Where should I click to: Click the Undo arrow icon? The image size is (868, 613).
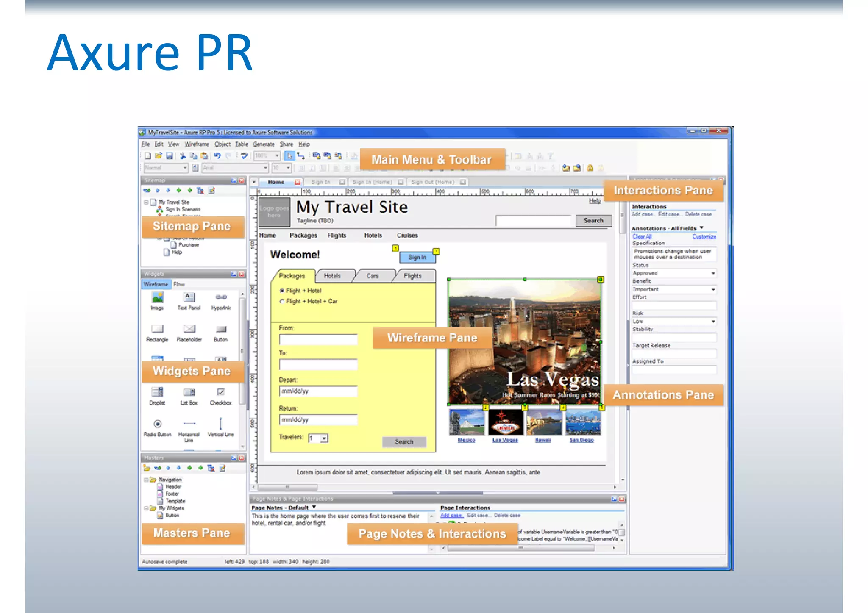click(x=217, y=156)
